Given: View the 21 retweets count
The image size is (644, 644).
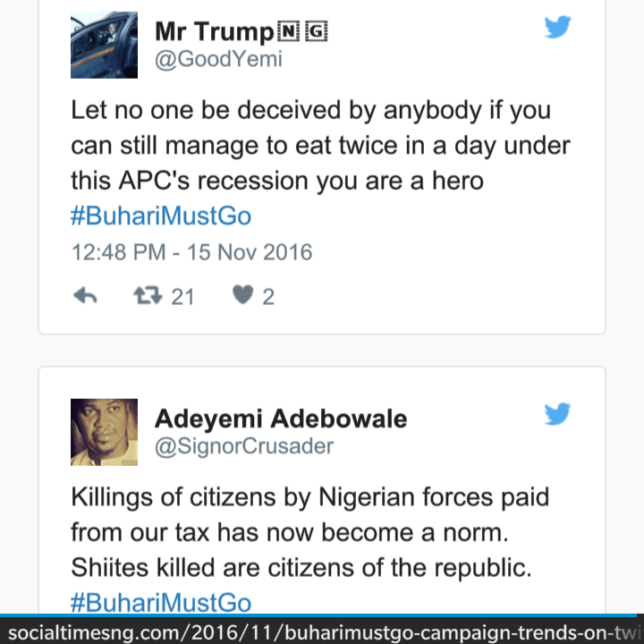Looking at the screenshot, I should 182,297.
